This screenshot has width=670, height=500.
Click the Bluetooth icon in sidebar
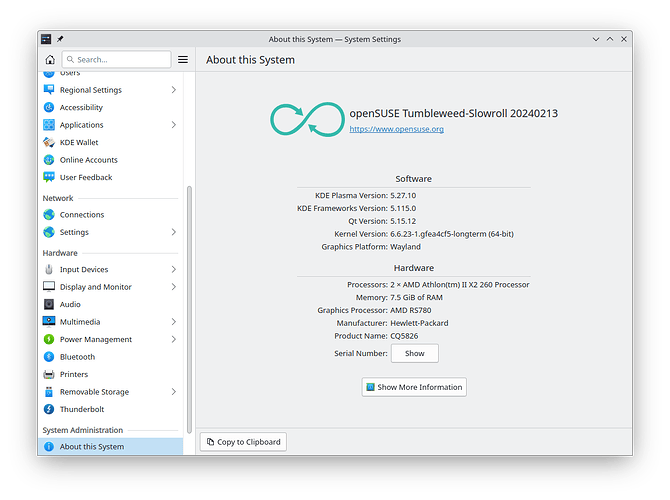coord(49,357)
